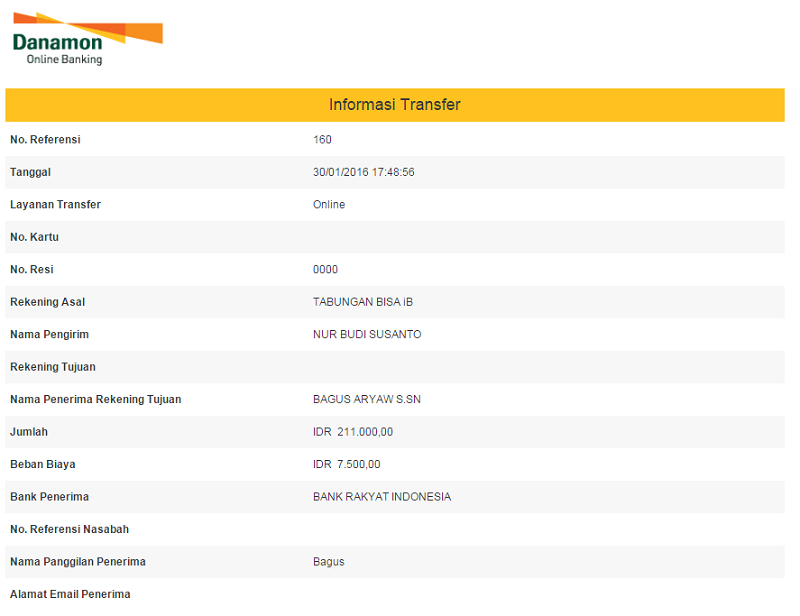800x616 pixels.
Task: Click the Beban Biaya label
Action: [x=42, y=465]
